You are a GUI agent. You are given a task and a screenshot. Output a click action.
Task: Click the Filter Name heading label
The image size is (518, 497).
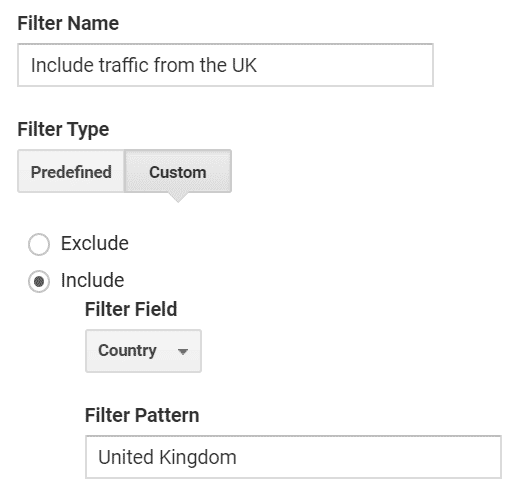[68, 23]
